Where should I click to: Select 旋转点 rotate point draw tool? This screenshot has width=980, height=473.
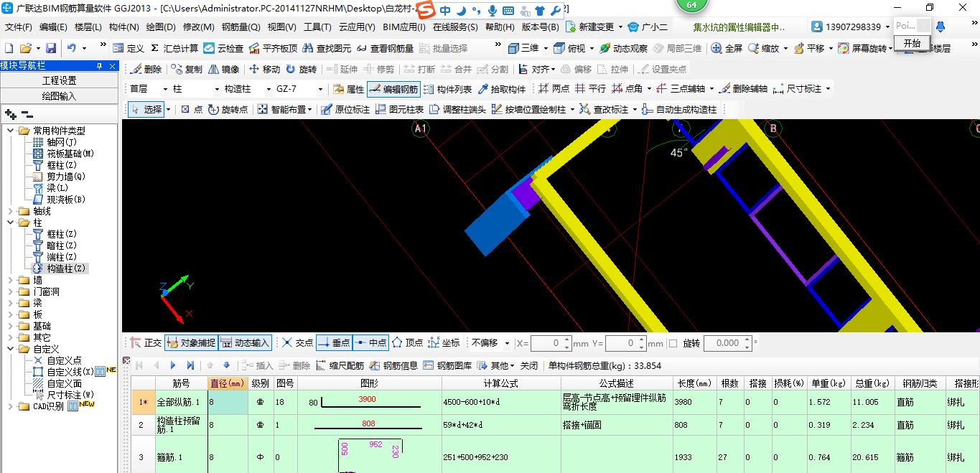tap(228, 109)
